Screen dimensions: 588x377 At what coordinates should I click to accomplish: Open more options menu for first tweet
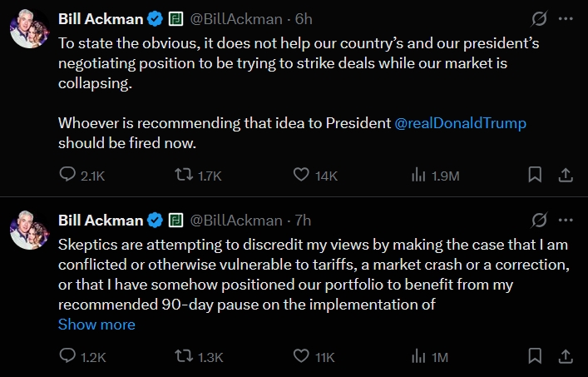(566, 18)
